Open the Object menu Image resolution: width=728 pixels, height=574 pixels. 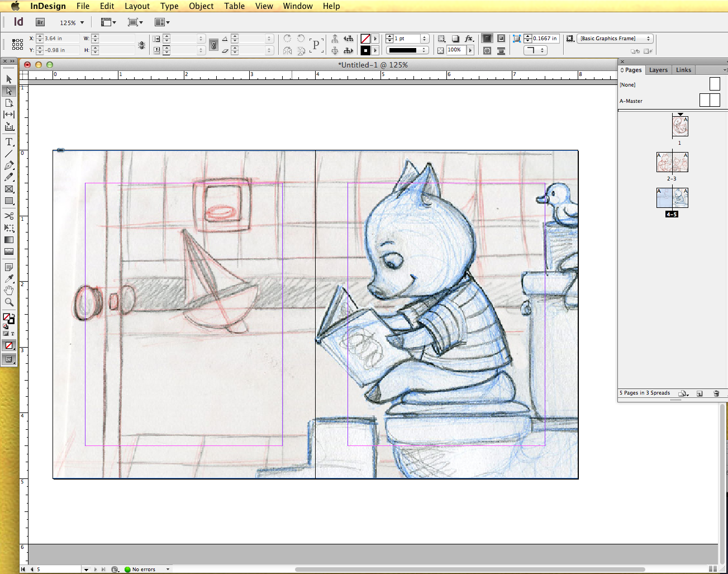201,6
